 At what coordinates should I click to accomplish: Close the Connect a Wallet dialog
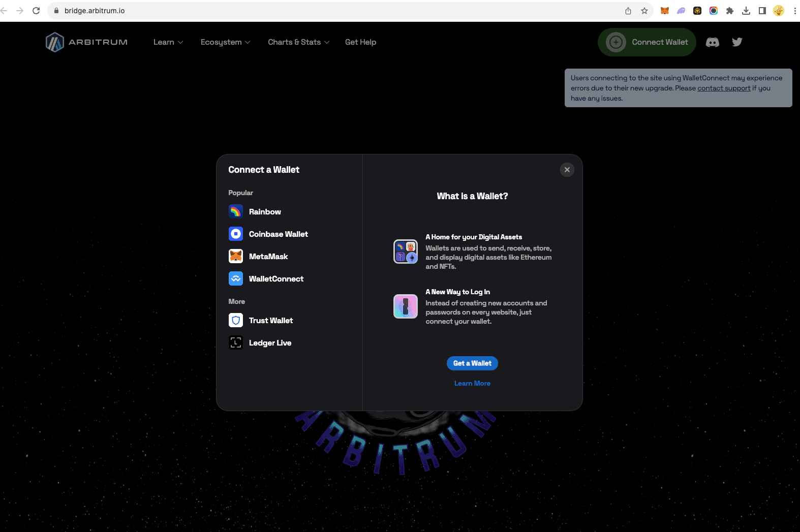pos(567,170)
